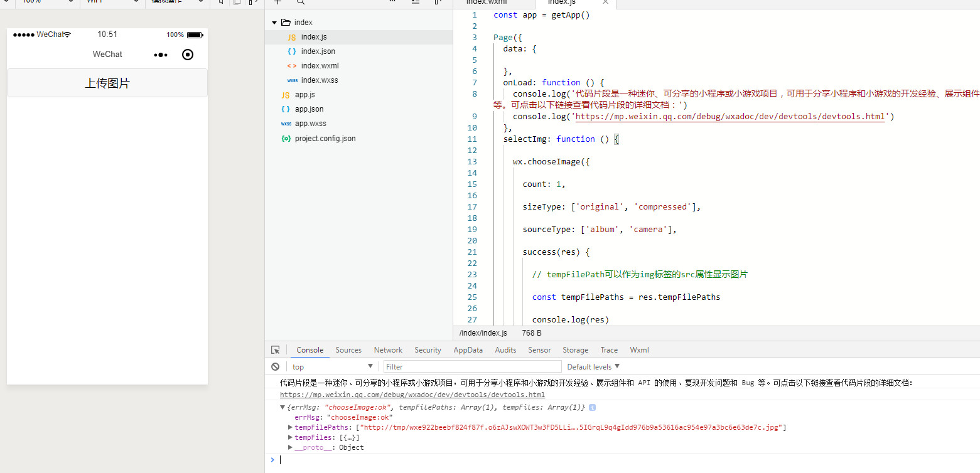
Task: Click the app.wxss file icon
Action: tap(286, 124)
